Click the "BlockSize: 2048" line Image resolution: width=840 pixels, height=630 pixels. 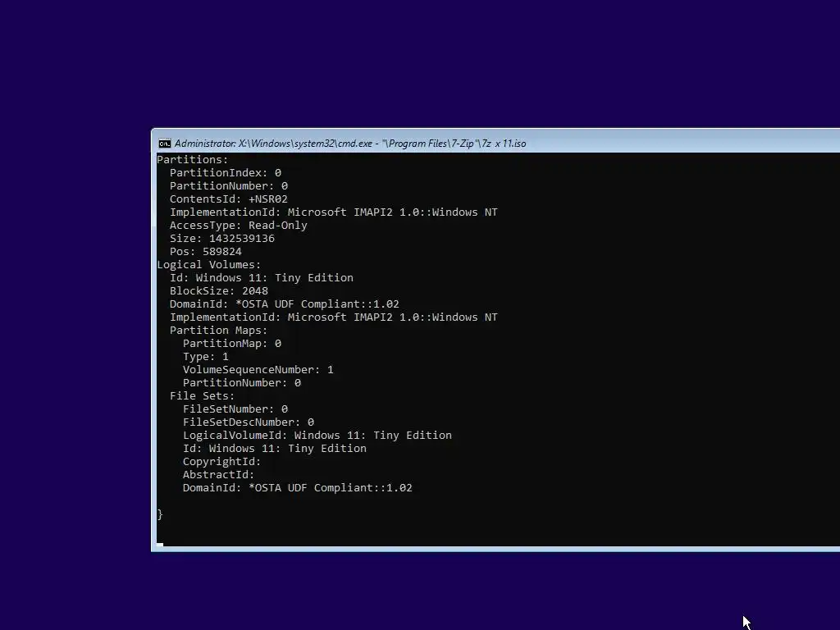point(219,291)
